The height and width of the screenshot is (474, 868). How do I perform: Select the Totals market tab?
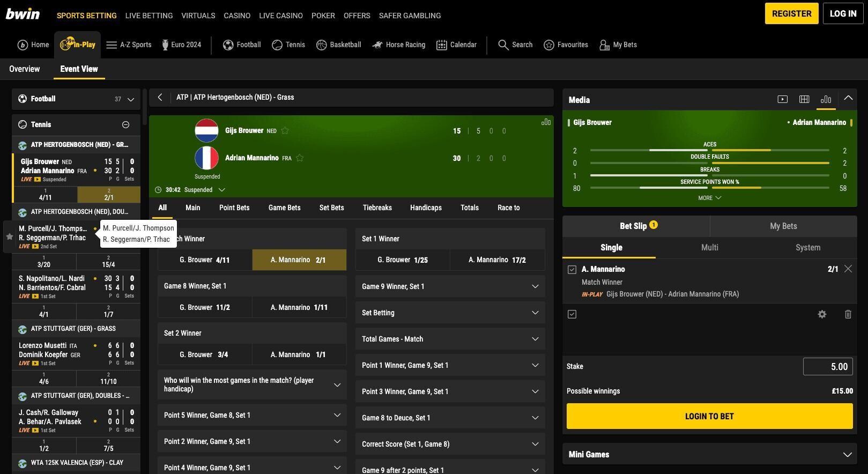470,208
